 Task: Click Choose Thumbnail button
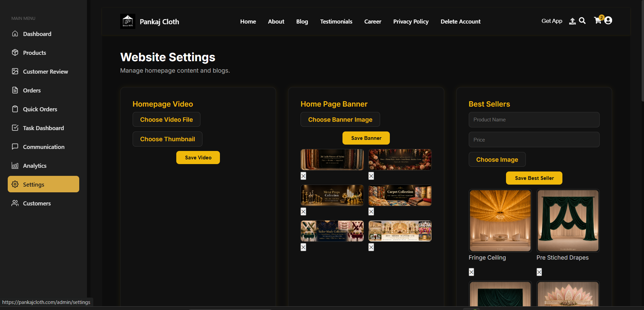(168, 139)
